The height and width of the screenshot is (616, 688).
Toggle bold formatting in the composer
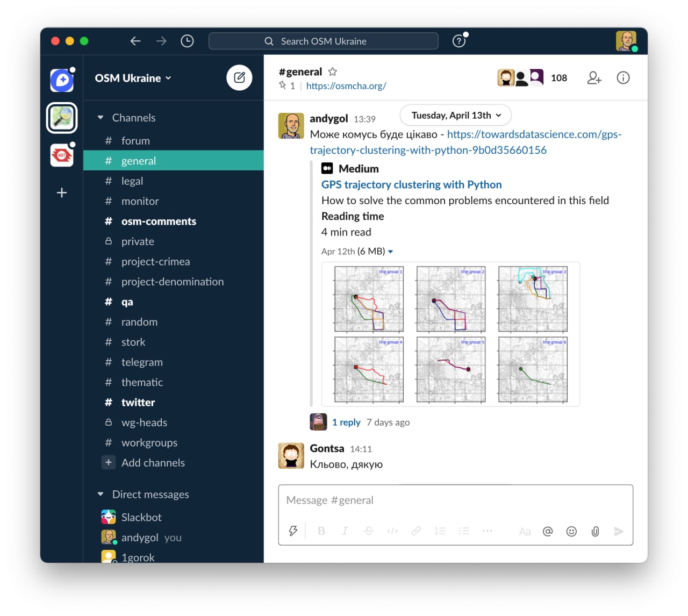click(321, 531)
